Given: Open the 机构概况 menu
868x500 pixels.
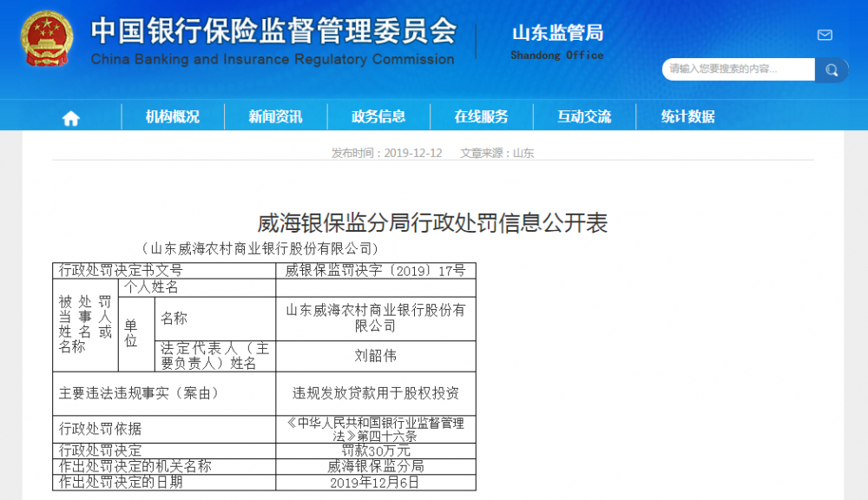Looking at the screenshot, I should [x=172, y=117].
